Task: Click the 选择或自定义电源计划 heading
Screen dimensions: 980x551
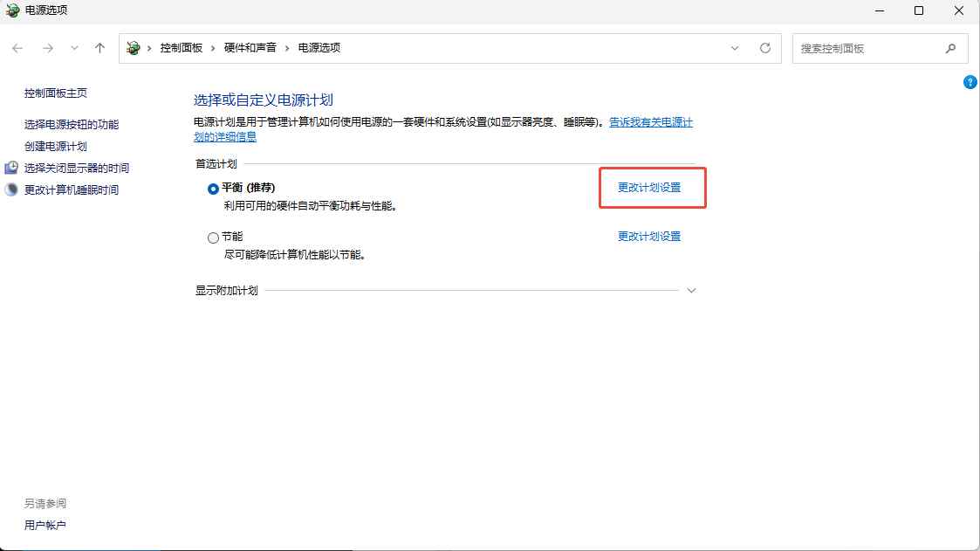Action: (264, 100)
